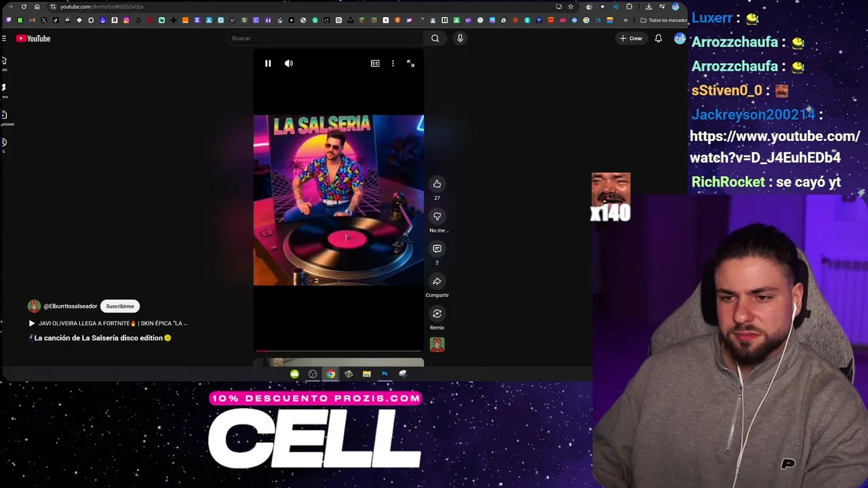Click the X bookmark in bookmarks bar
This screenshot has width=868, height=488.
pos(44,20)
